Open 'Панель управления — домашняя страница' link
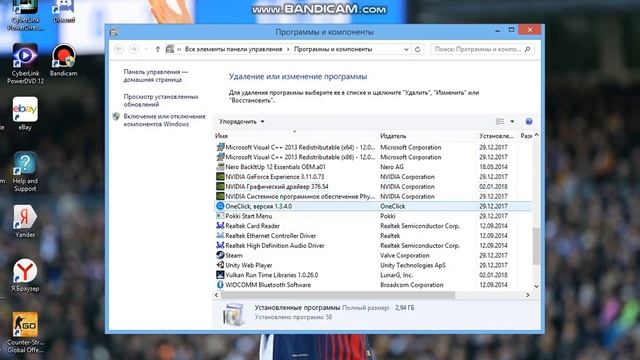The width and height of the screenshot is (640, 360). (x=156, y=76)
